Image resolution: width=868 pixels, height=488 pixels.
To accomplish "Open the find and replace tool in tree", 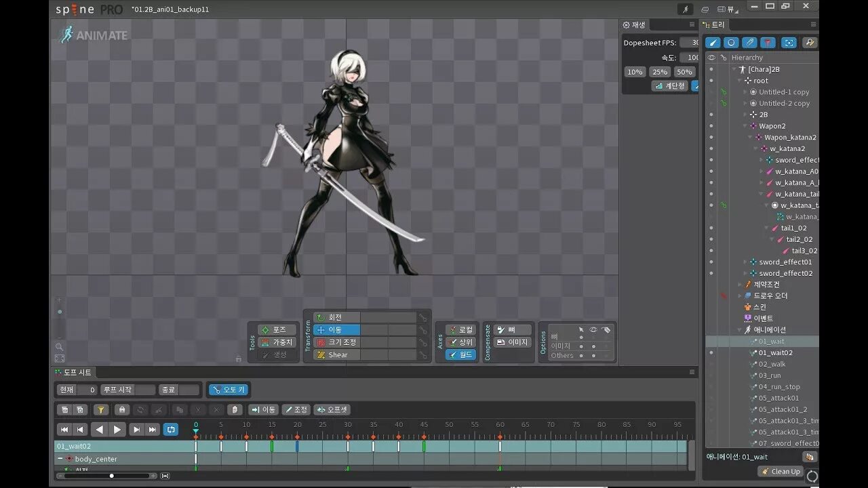I will tap(810, 42).
